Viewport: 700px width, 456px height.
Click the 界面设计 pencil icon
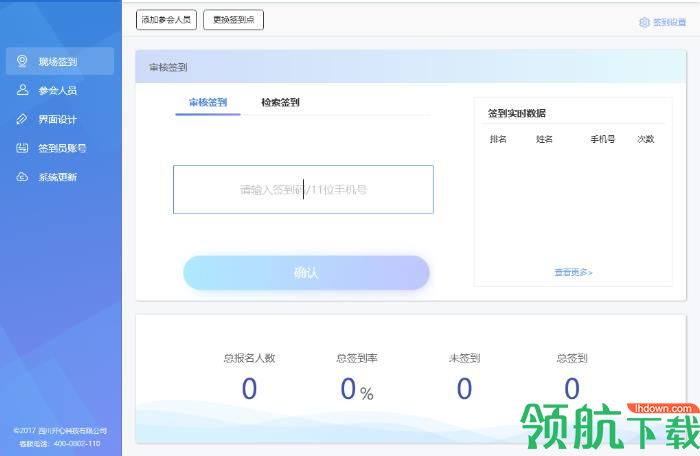pyautogui.click(x=22, y=119)
